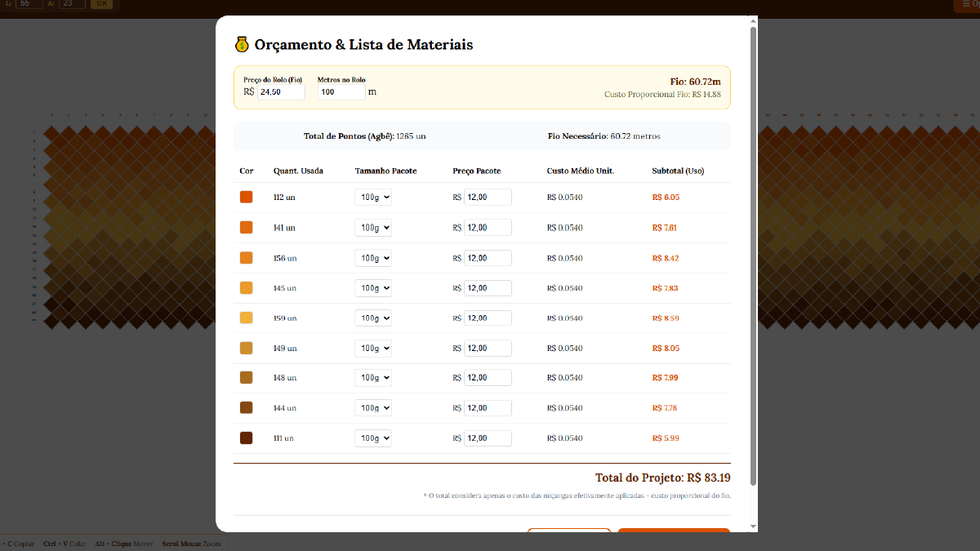Click the Tamanho Pacote column header
Viewport: 980px width, 551px height.
pyautogui.click(x=385, y=171)
